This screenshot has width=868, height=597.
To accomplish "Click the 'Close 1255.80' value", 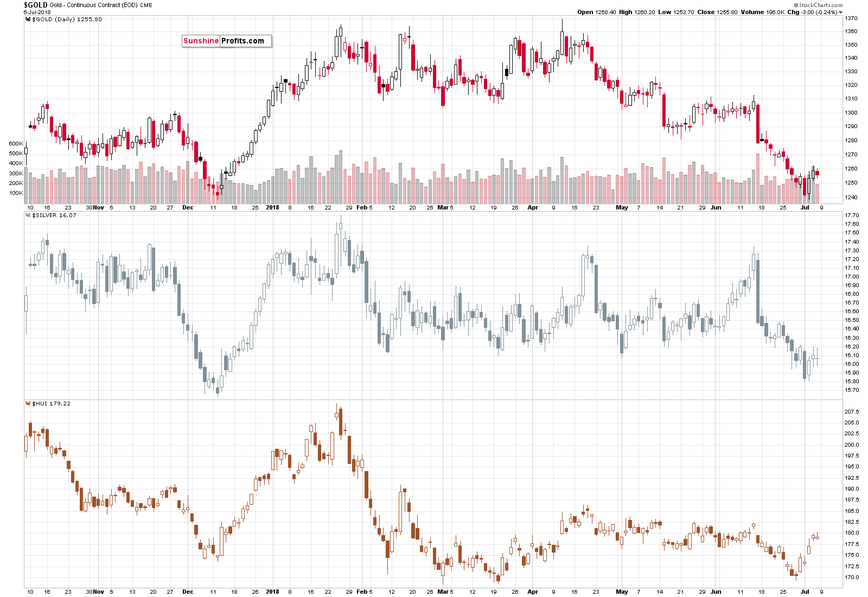I will click(x=717, y=12).
